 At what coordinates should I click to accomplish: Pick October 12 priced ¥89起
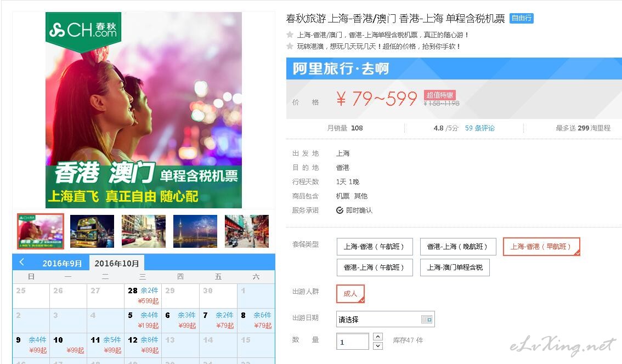[x=143, y=345]
